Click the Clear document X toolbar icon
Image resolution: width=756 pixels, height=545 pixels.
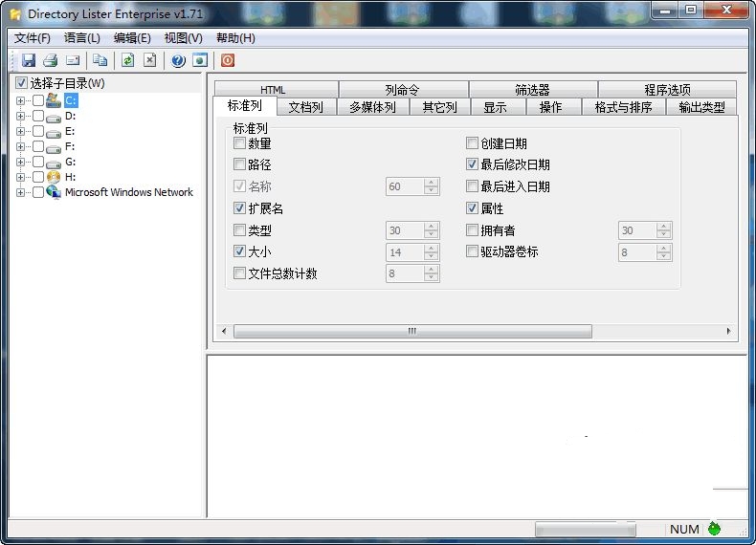150,60
